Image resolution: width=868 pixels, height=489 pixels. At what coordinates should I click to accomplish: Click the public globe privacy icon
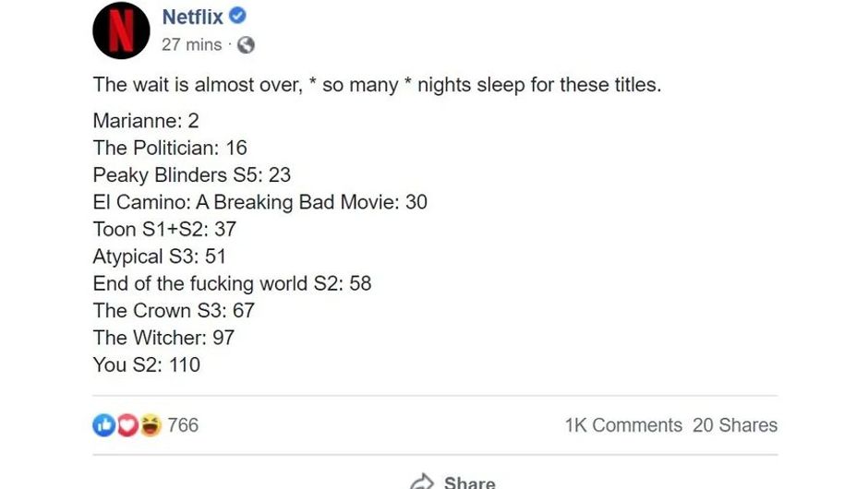pyautogui.click(x=246, y=44)
